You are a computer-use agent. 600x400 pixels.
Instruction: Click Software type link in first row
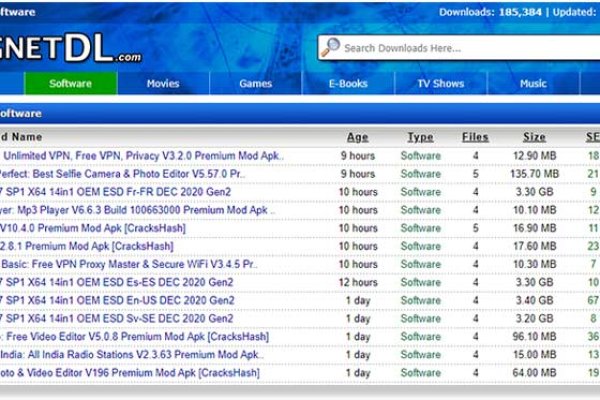(420, 156)
